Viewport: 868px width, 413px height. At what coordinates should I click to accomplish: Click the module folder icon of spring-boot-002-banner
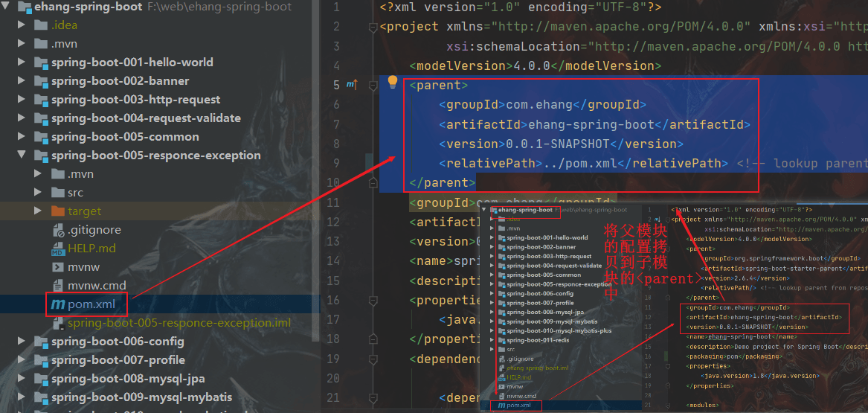(41, 81)
